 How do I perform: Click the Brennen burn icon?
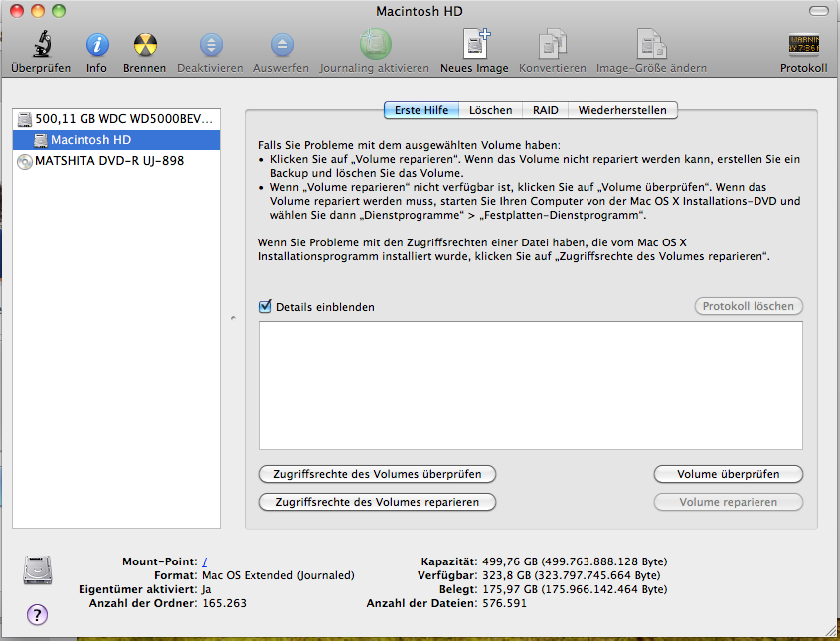(144, 45)
